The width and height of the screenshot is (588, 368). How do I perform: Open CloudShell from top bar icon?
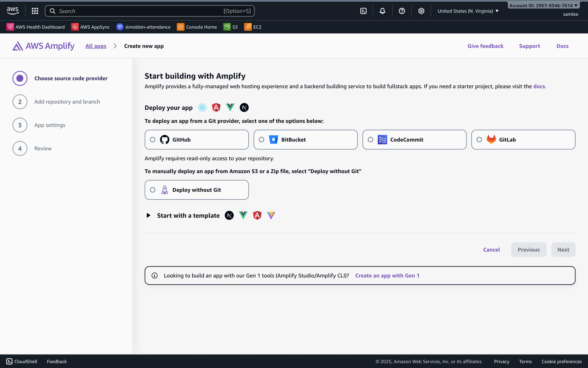[363, 11]
